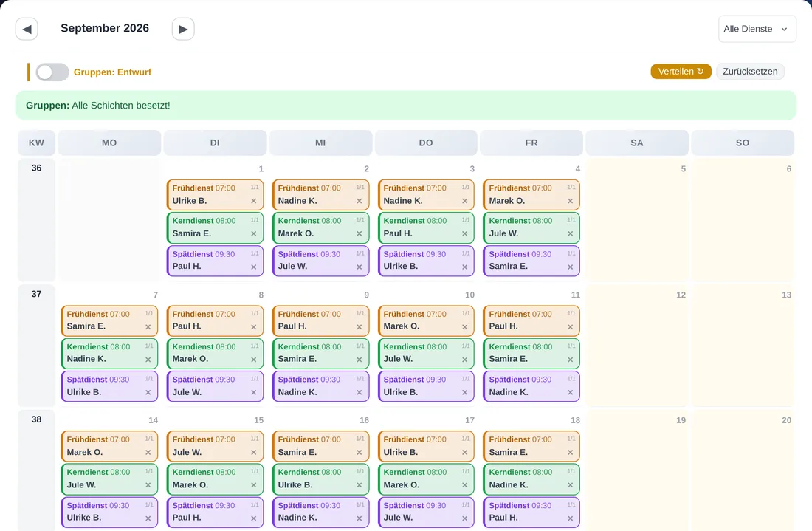Remove Jule W. from Spätdienst on September 2
Image resolution: width=812 pixels, height=531 pixels.
359,267
